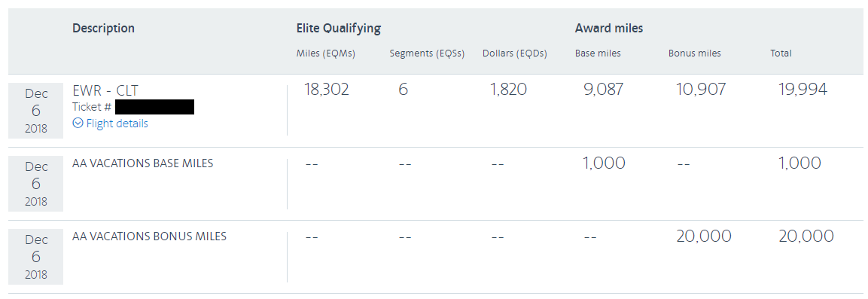The image size is (868, 299).
Task: Click the Total column label
Action: tap(781, 53)
